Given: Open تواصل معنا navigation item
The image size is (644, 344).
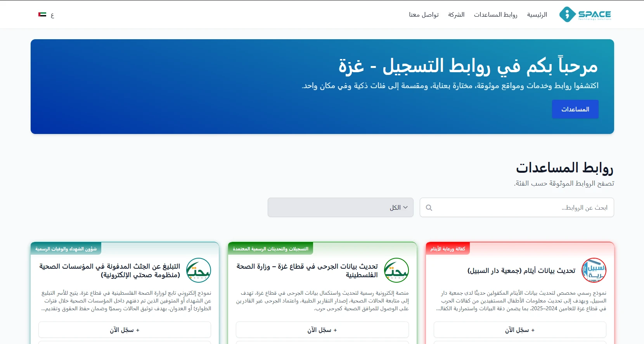Looking at the screenshot, I should (424, 14).
